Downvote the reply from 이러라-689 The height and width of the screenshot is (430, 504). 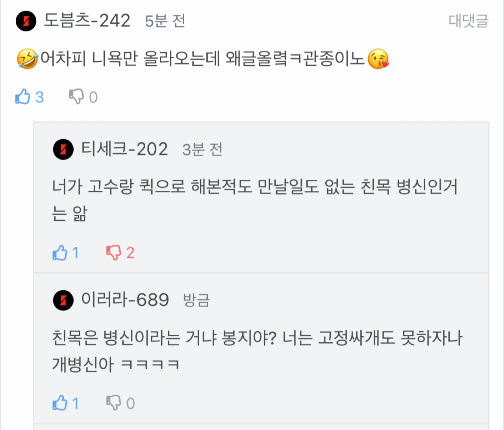[113, 403]
